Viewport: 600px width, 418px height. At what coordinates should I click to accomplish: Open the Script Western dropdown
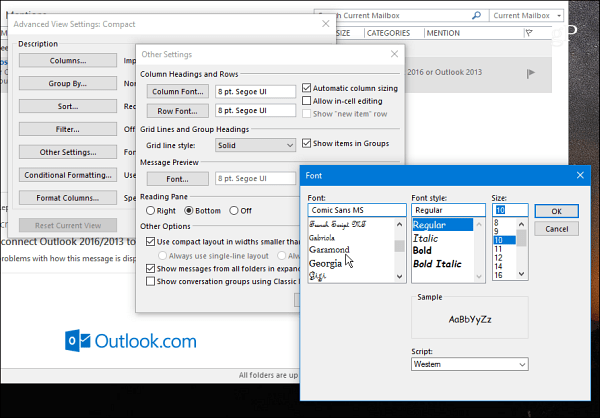(470, 364)
